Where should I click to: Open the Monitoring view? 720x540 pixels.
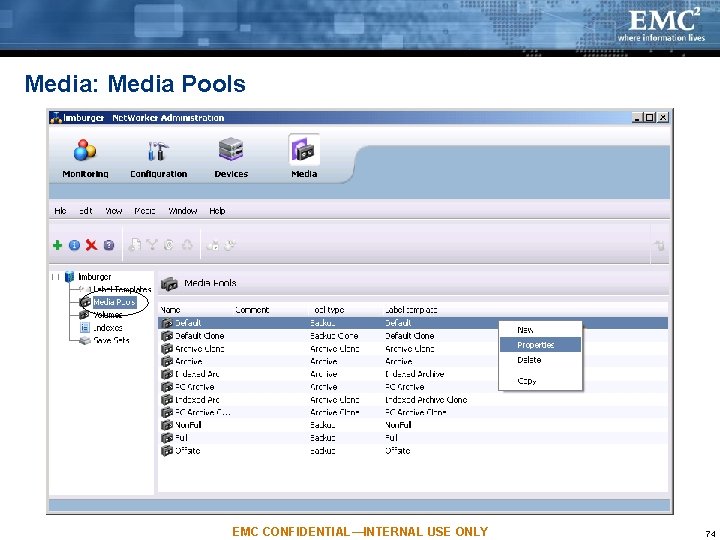pos(85,158)
